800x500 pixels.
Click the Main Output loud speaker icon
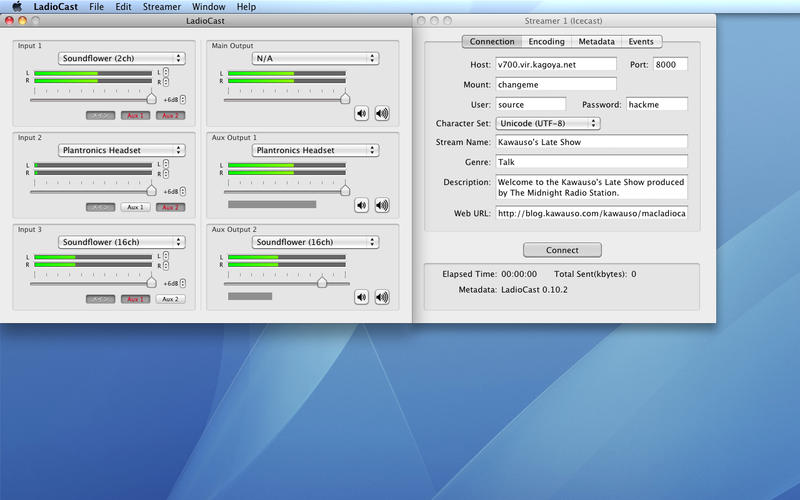click(381, 113)
